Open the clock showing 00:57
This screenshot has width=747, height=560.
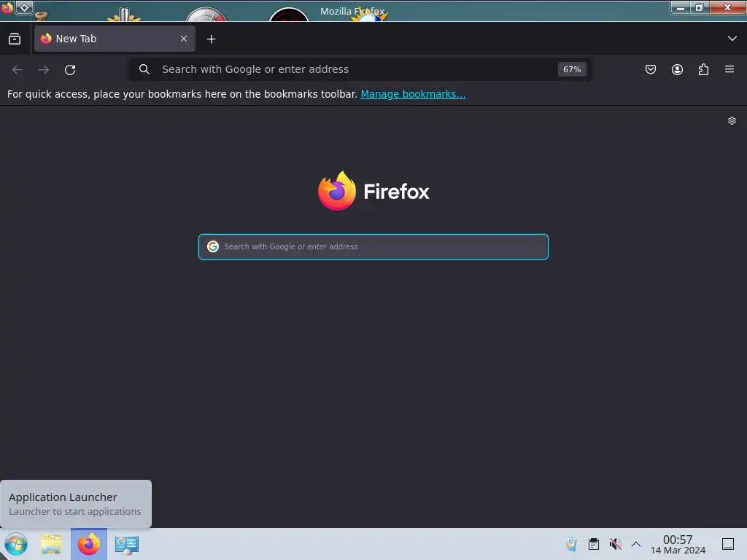[678, 544]
